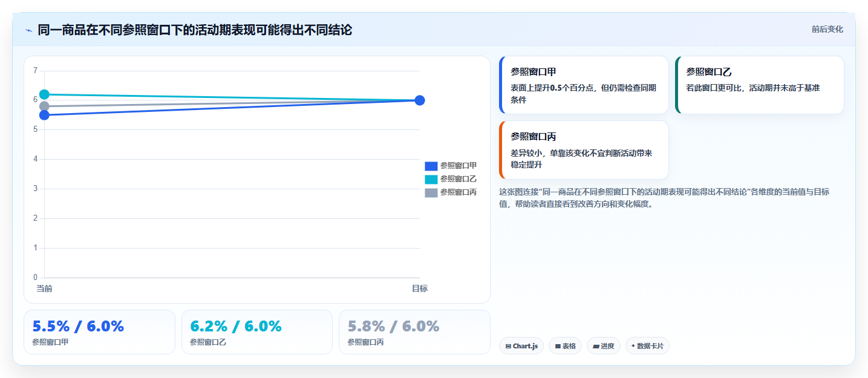Screen dimensions: 868x378
Task: Open the 参照窗口丙 note card
Action: [584, 150]
